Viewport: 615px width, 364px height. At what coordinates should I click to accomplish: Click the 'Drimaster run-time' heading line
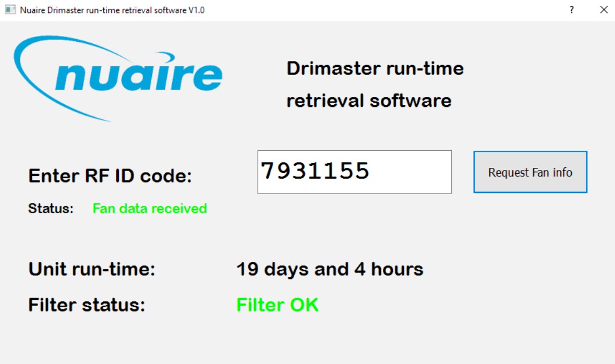(375, 68)
